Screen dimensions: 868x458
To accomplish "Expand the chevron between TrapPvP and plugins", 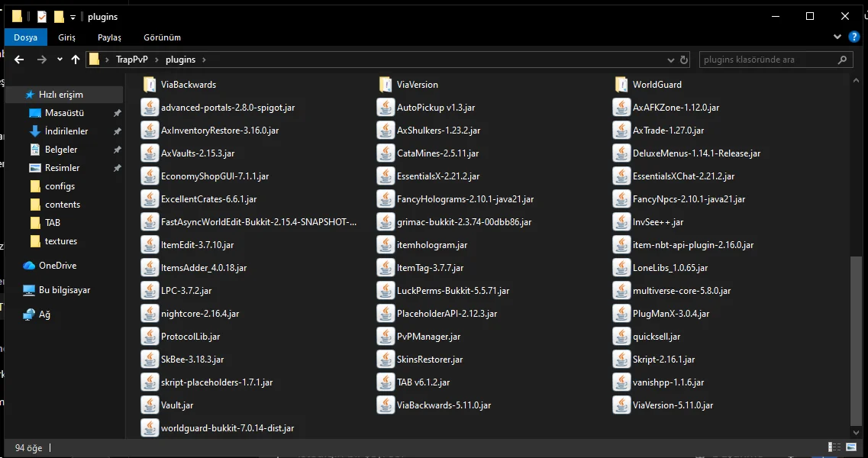I will tap(157, 60).
